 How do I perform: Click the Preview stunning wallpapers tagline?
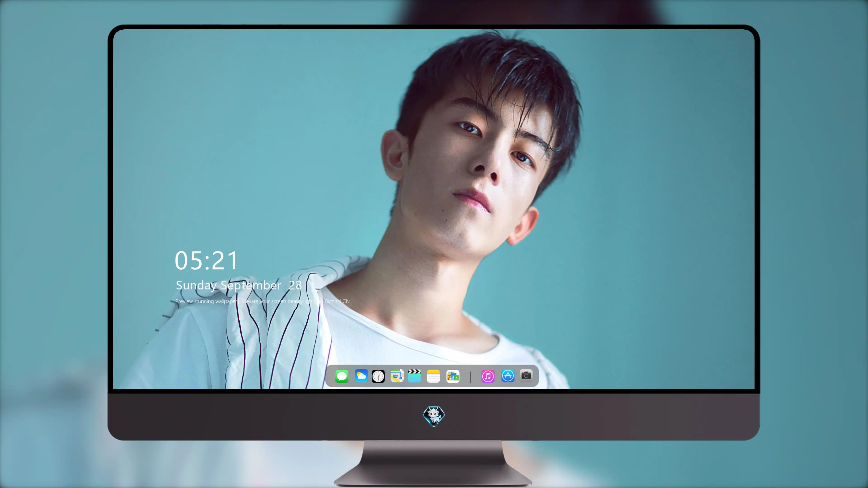[207, 301]
